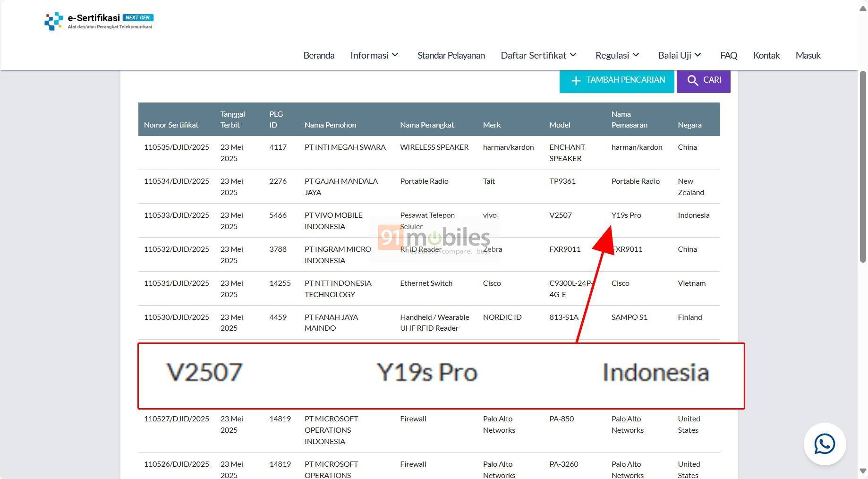The width and height of the screenshot is (868, 479).
Task: Select certificate 110535/DJID/2025
Action: (x=176, y=147)
